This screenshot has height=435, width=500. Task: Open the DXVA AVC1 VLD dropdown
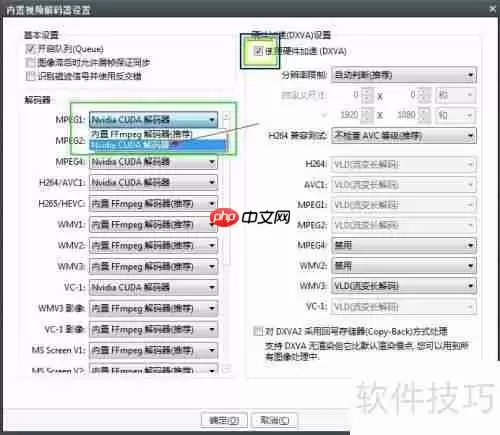(404, 184)
